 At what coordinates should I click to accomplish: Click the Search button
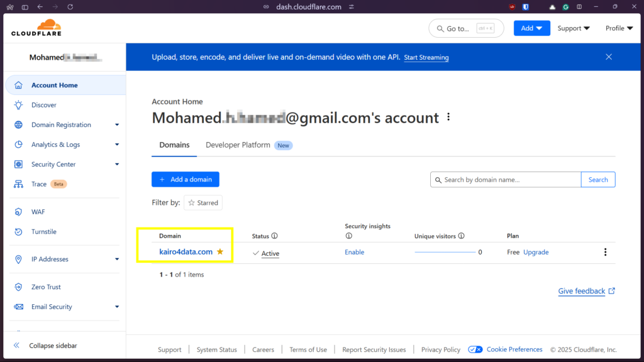pos(598,179)
